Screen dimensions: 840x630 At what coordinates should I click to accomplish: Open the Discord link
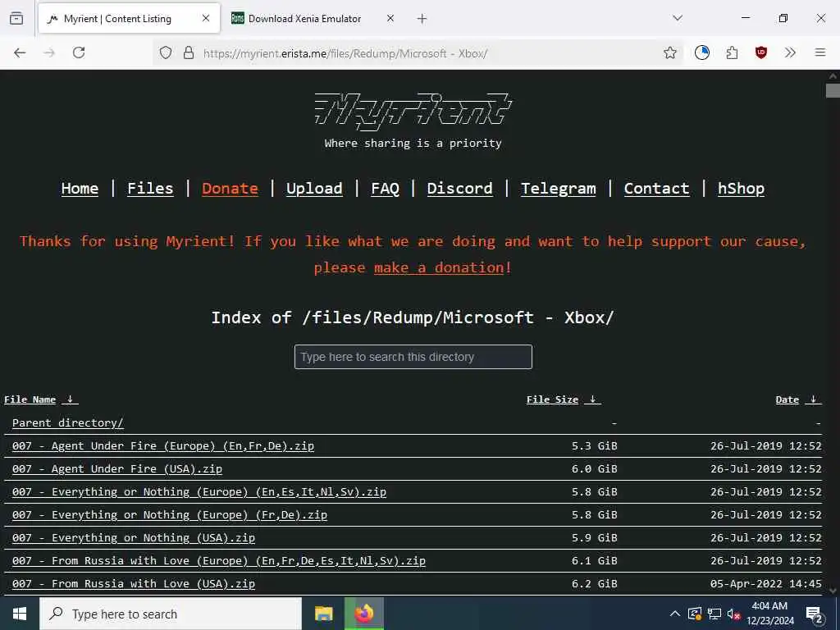point(459,189)
